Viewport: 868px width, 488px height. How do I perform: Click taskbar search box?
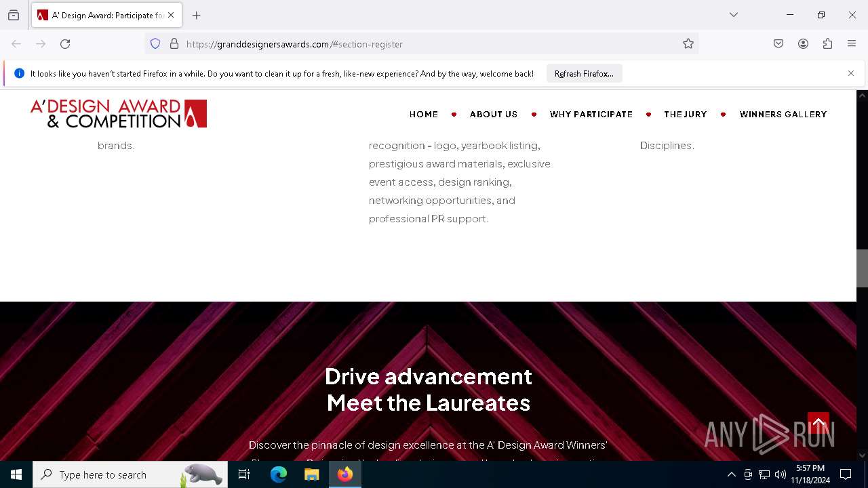[x=130, y=474]
